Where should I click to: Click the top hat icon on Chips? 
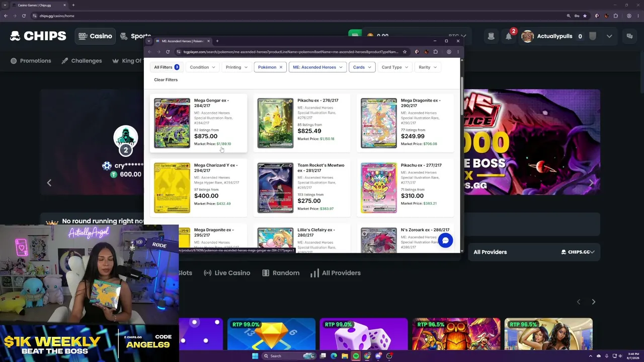491,36
